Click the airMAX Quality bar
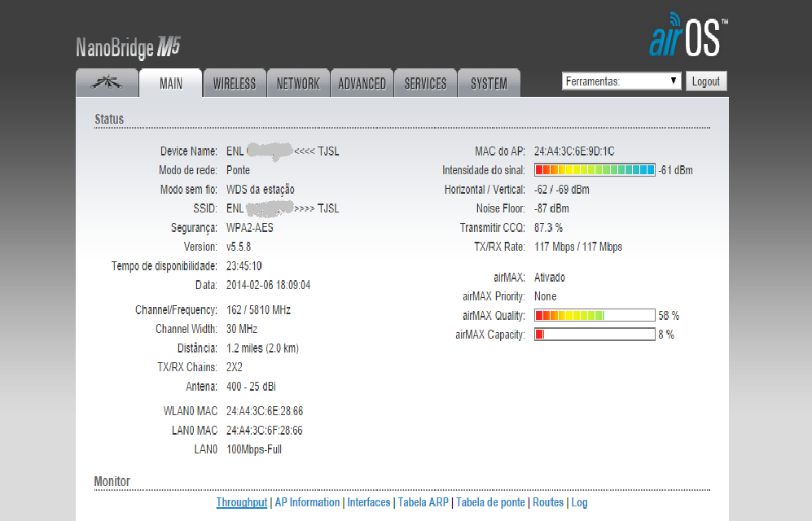Image resolution: width=812 pixels, height=521 pixels. click(x=595, y=315)
